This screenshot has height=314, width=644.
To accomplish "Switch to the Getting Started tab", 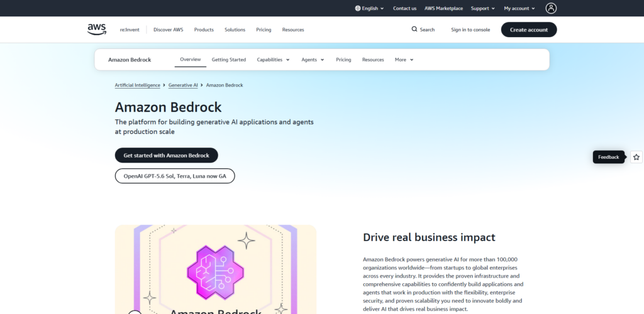I will tap(229, 60).
